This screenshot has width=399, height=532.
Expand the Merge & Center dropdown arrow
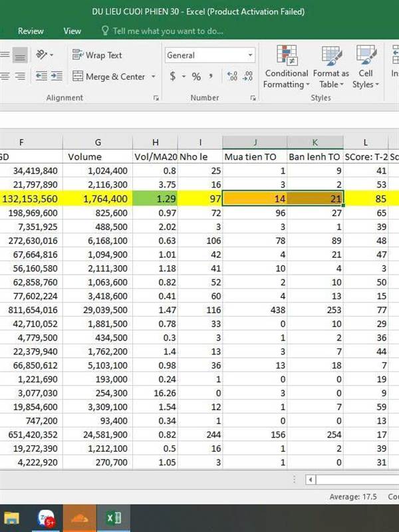pos(154,76)
